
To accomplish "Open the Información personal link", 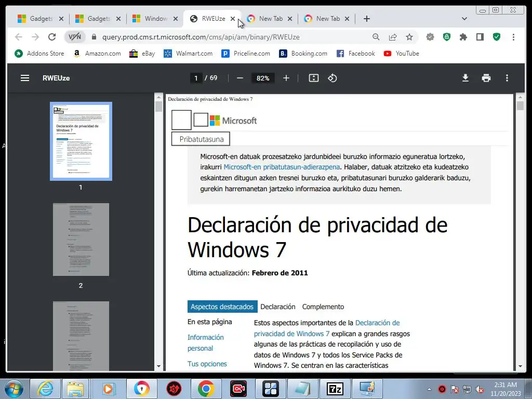I will 206,343.
